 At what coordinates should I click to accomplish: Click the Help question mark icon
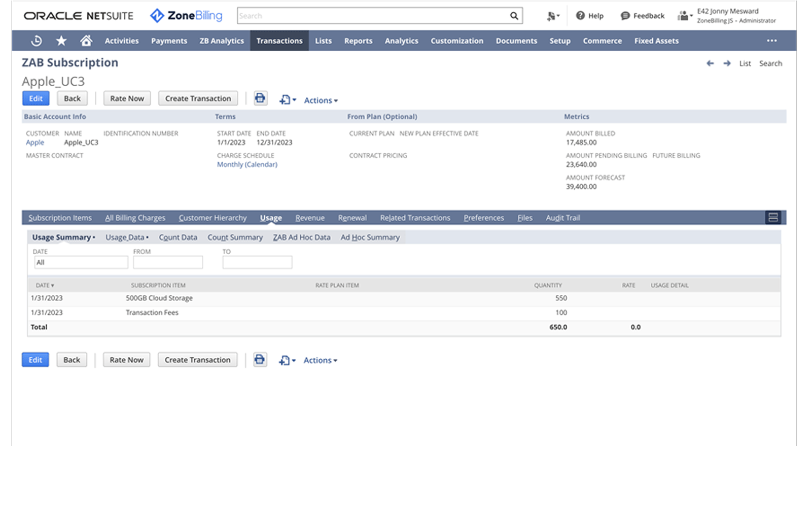point(580,16)
